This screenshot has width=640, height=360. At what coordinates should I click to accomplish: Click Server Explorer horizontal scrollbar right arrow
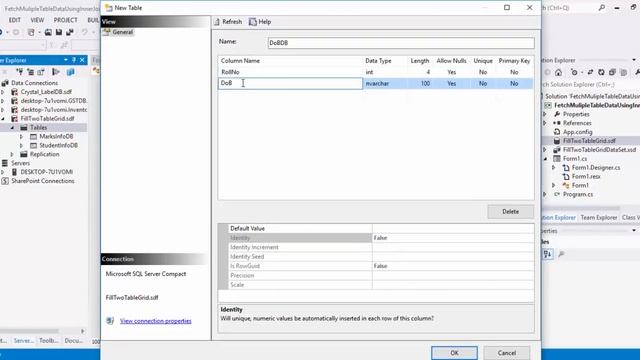tap(83, 331)
